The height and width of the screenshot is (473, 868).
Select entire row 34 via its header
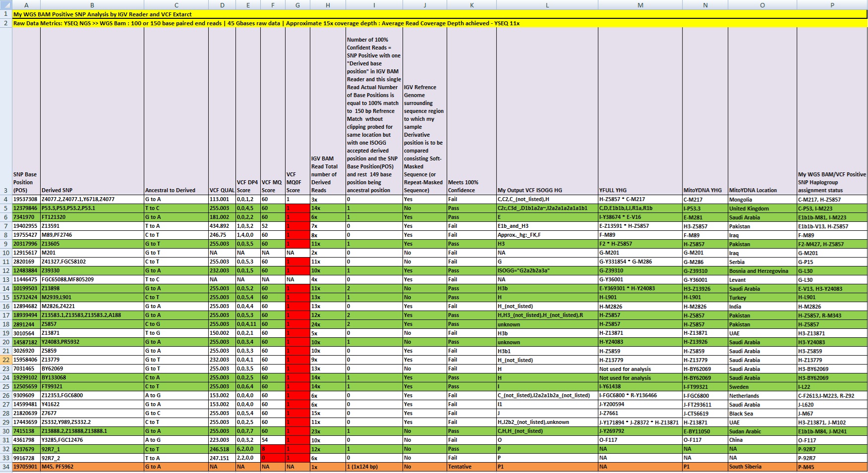coord(6,467)
